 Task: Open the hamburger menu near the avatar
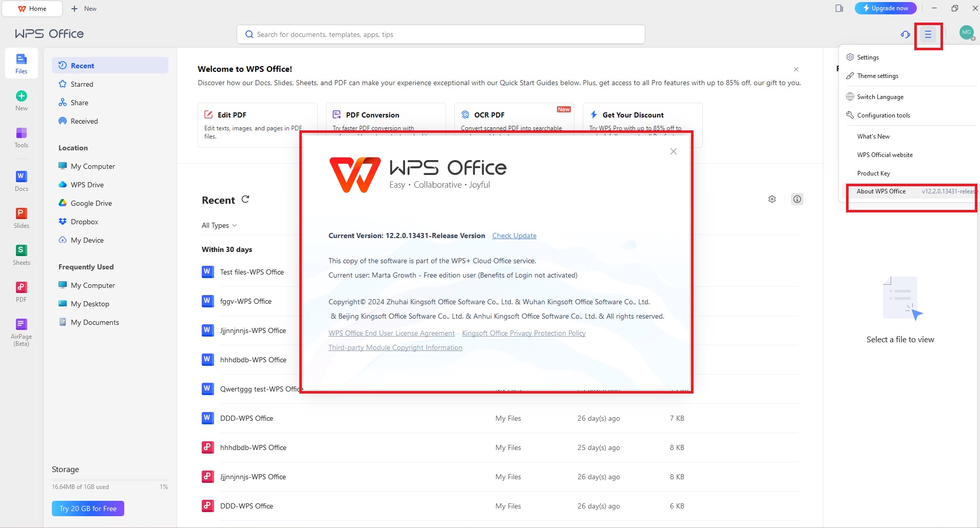[x=928, y=35]
